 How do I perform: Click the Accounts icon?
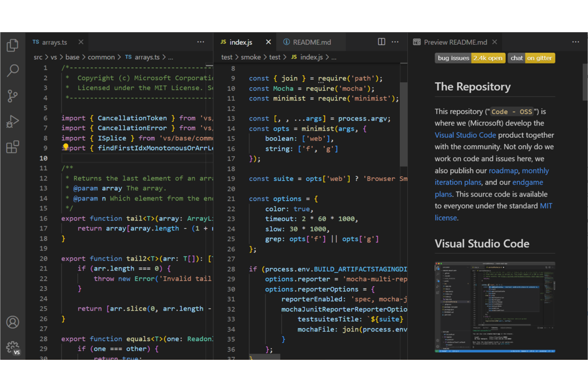point(12,322)
